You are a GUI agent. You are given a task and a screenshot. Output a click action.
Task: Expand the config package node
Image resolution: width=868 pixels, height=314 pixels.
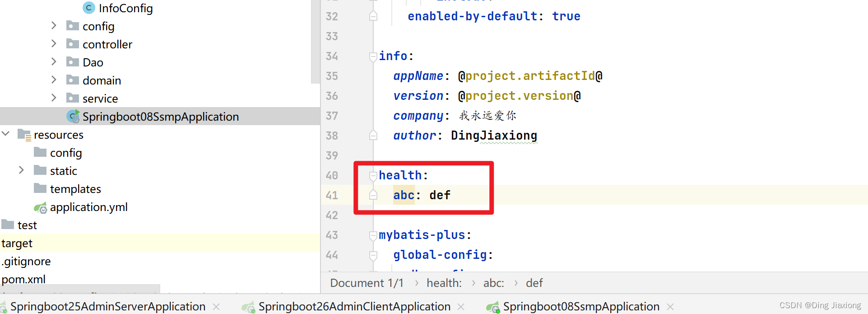tap(54, 25)
